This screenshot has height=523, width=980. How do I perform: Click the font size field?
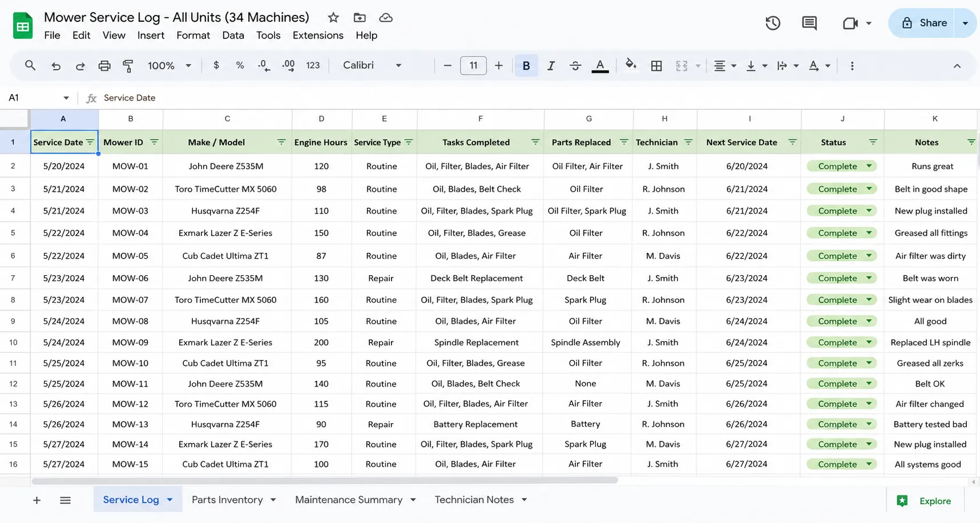coord(473,66)
